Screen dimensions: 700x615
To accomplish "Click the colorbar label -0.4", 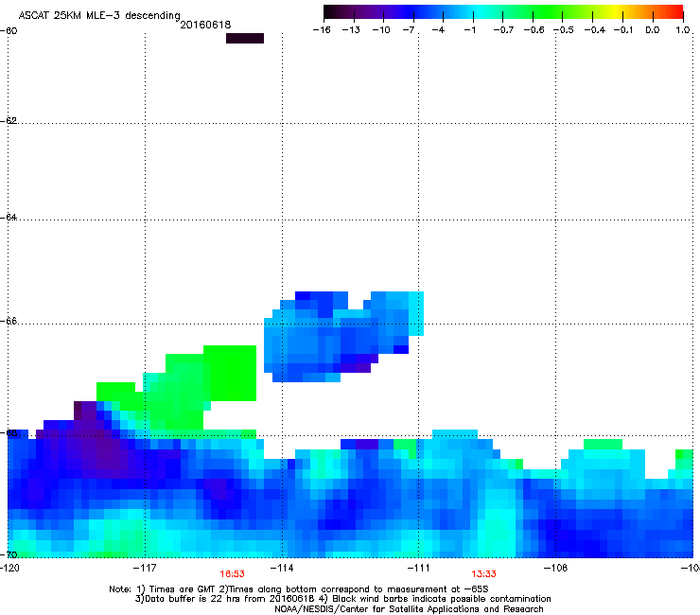I will point(595,30).
